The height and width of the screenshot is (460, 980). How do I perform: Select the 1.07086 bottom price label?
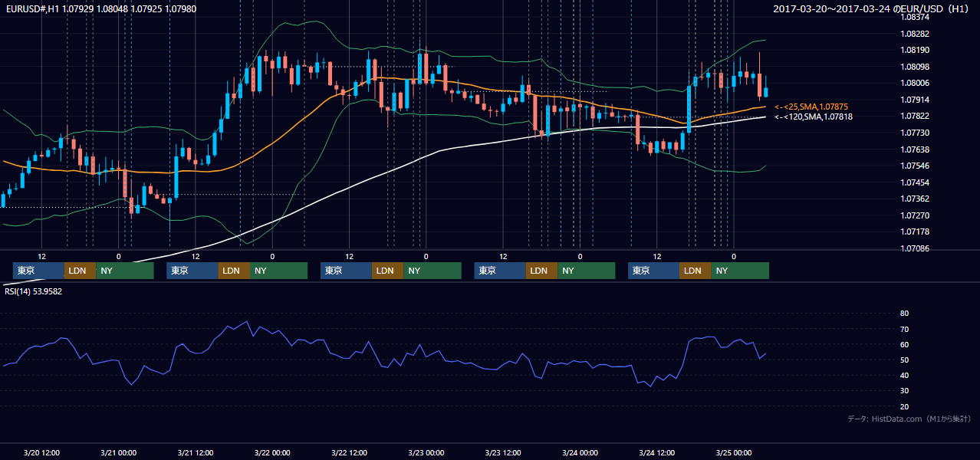(x=915, y=248)
